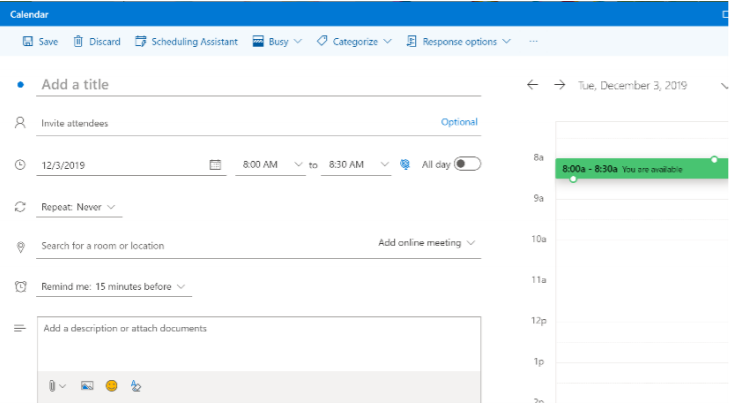Click the Add a title field
The width and height of the screenshot is (731, 409).
pos(258,85)
